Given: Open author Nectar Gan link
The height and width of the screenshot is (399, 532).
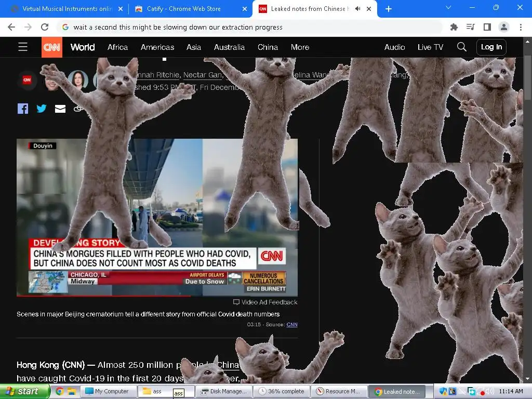Looking at the screenshot, I should coord(203,75).
